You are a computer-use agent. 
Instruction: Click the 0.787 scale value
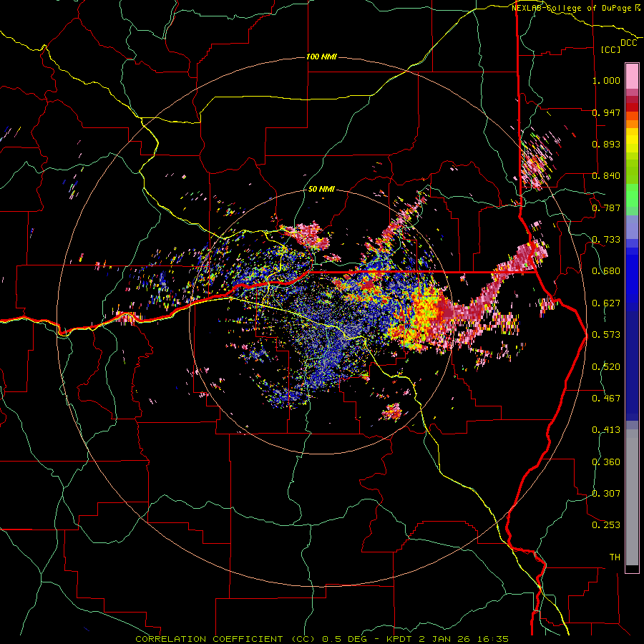[x=606, y=208]
